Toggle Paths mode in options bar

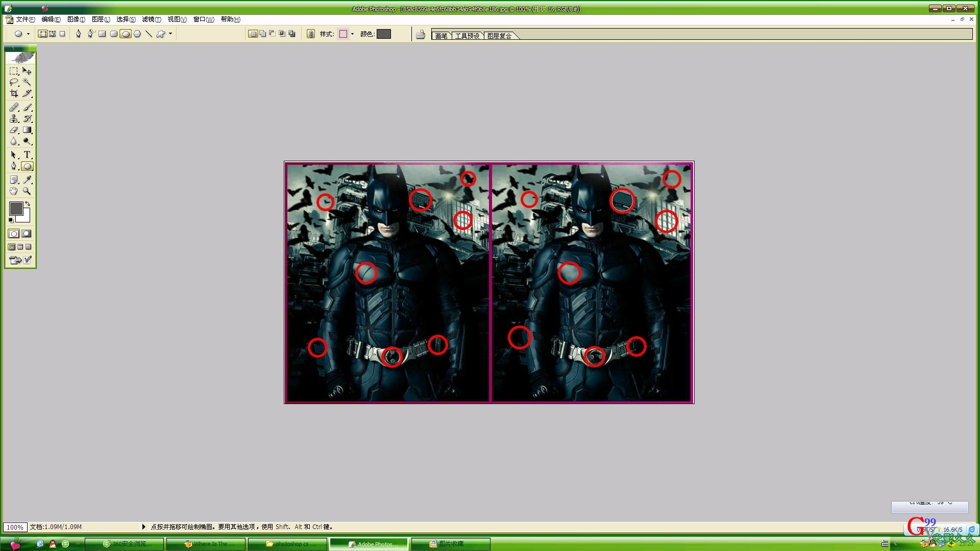pos(53,34)
